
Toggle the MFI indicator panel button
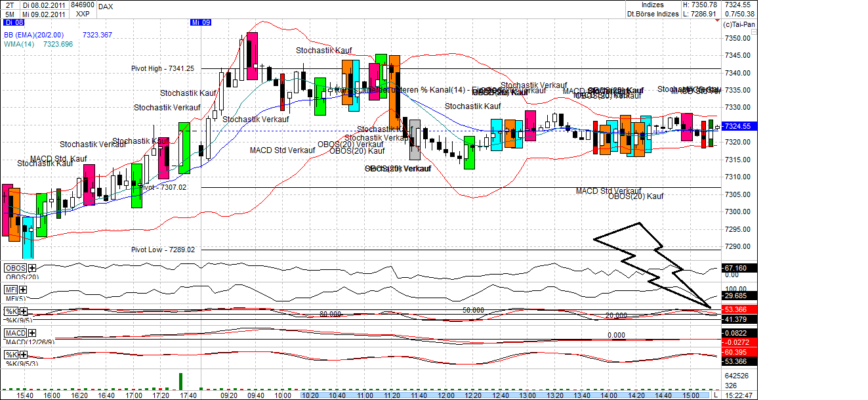(11, 289)
